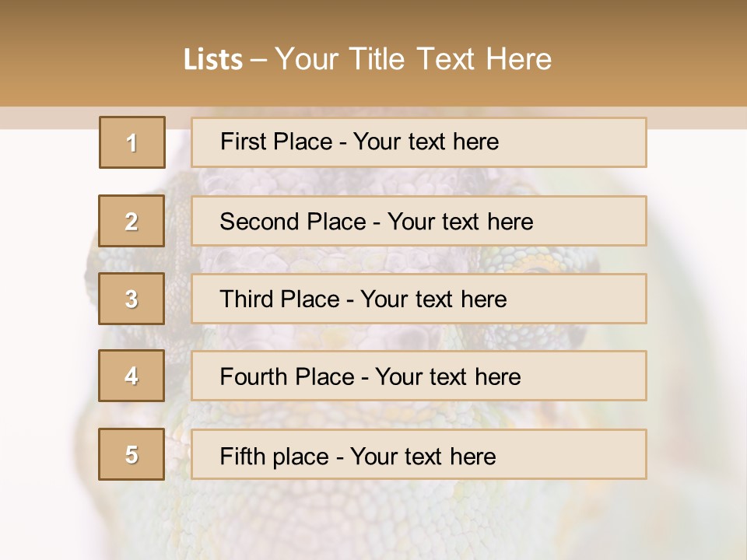
Task: Select the Second Place text box
Action: pos(419,221)
